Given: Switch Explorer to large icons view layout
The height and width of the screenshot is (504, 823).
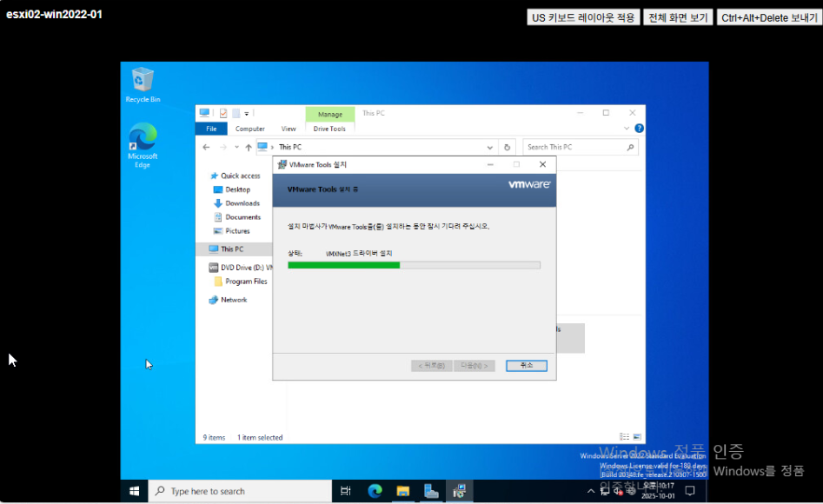Looking at the screenshot, I should click(637, 437).
